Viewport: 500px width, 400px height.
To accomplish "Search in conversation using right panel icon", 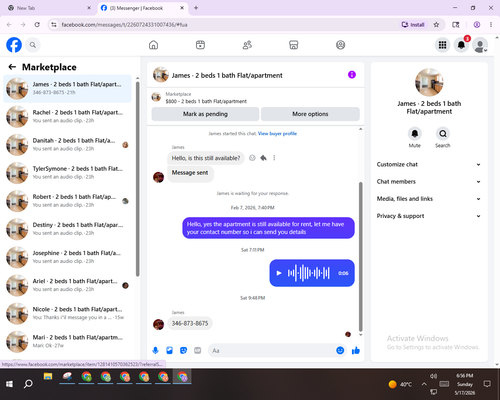I will pyautogui.click(x=443, y=134).
